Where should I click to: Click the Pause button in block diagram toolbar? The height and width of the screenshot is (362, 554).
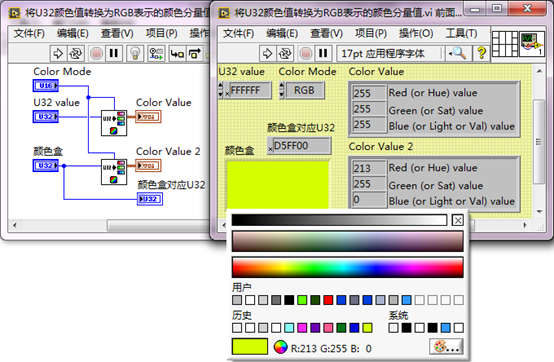[113, 53]
